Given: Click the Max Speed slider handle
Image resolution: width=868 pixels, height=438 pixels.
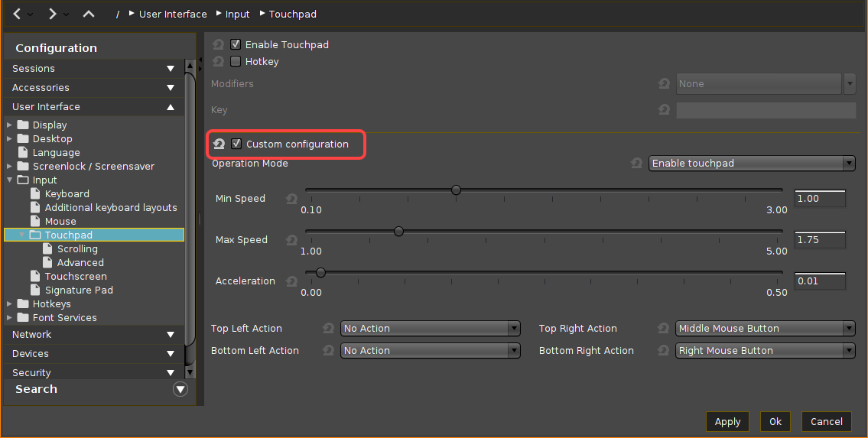Looking at the screenshot, I should point(398,232).
